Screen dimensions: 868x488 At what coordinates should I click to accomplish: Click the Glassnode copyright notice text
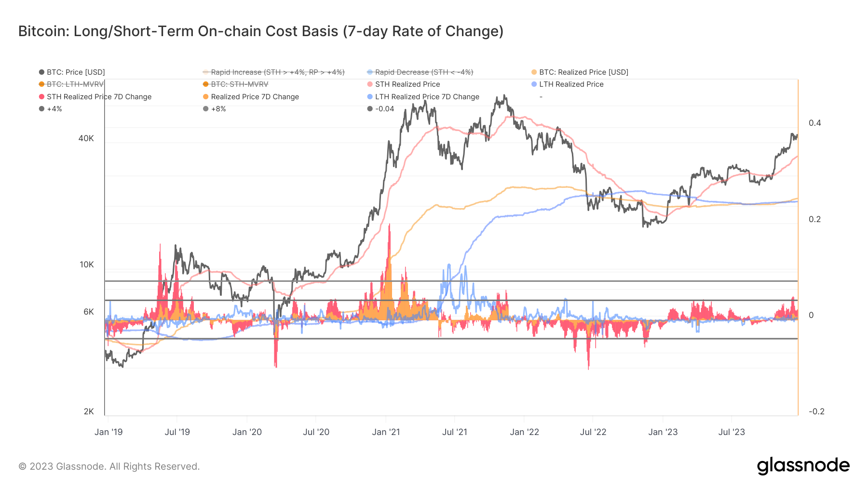[x=109, y=466]
